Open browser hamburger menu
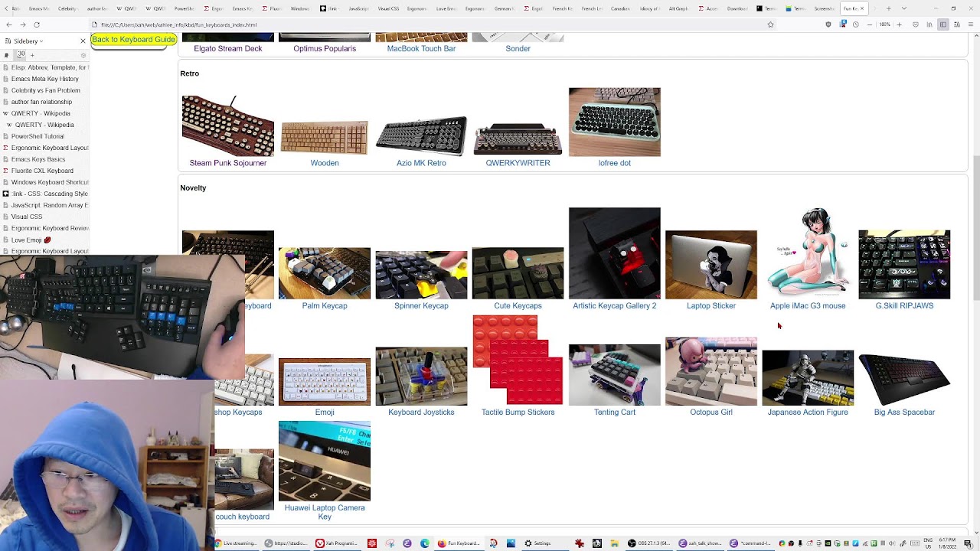 coord(971,24)
